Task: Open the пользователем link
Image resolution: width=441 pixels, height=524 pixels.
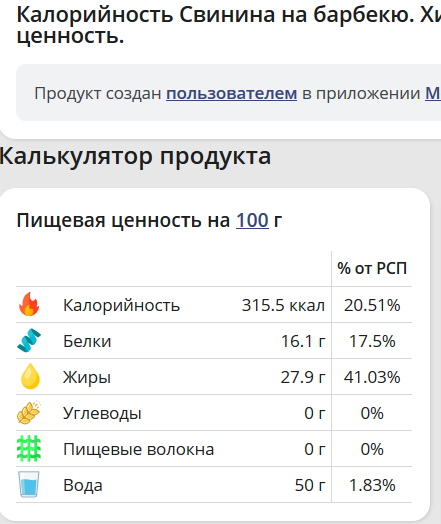Action: 232,93
